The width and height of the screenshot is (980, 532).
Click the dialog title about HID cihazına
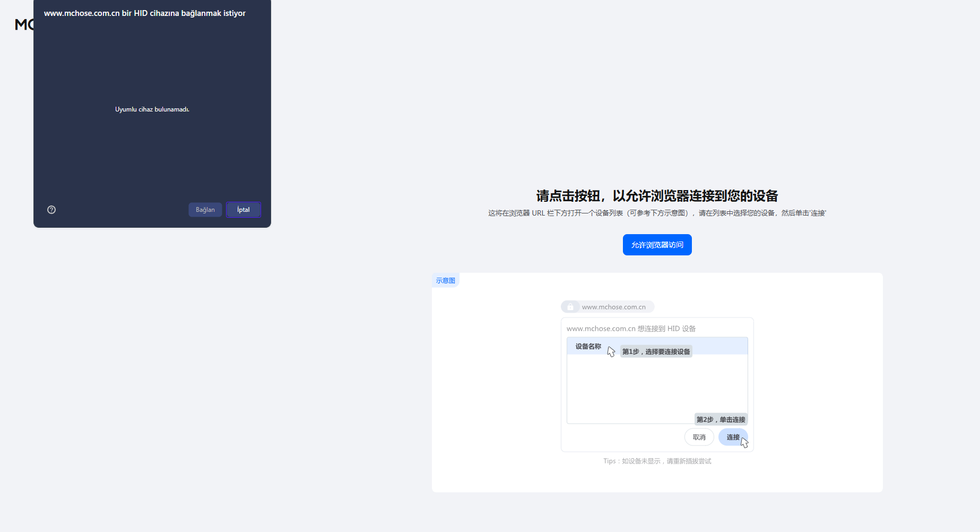(145, 13)
